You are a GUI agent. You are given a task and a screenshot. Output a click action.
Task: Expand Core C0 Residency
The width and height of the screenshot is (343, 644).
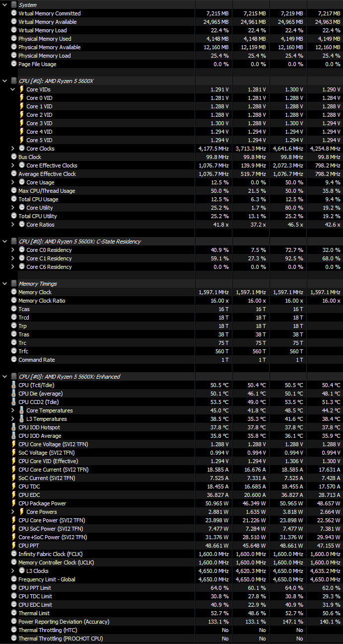(13, 250)
